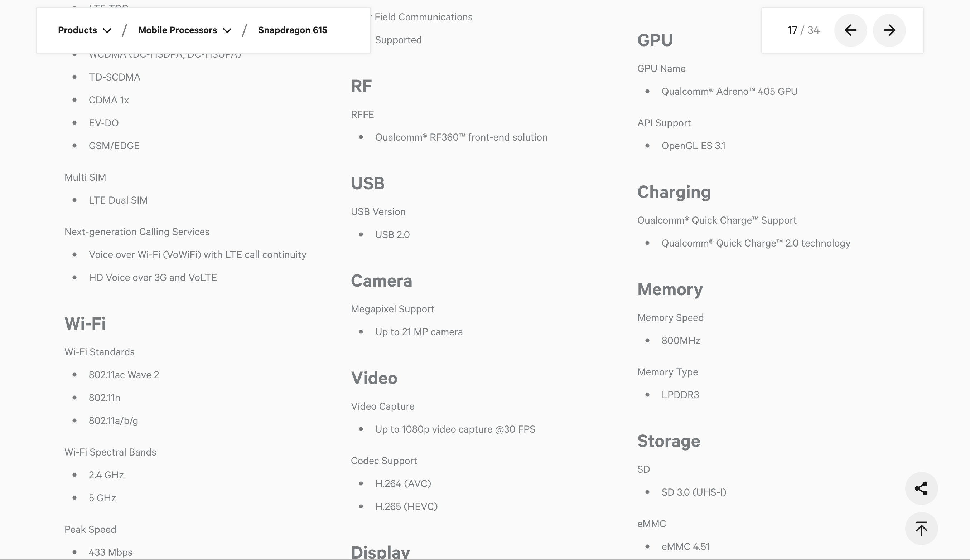Select the 802.11ac Wave 2 list item
This screenshot has height=560, width=970.
[124, 375]
